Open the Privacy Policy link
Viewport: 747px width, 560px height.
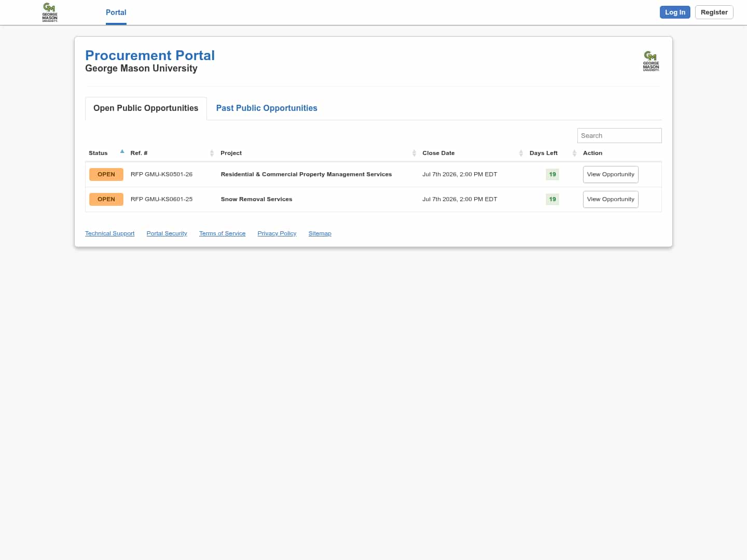pyautogui.click(x=276, y=234)
